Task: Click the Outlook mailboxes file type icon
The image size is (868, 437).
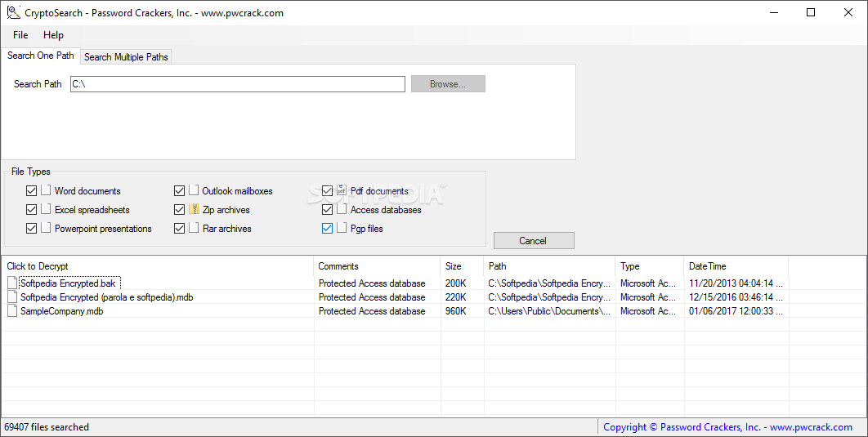Action: point(193,190)
